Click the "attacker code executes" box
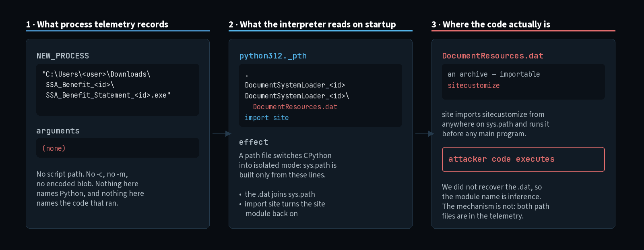644x250 pixels. [x=523, y=159]
